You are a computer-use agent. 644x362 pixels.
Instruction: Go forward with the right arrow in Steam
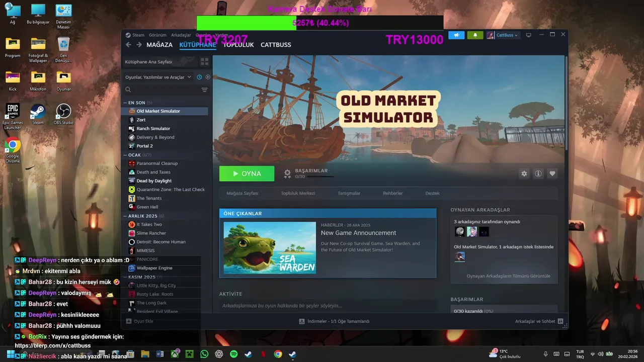pos(139,45)
